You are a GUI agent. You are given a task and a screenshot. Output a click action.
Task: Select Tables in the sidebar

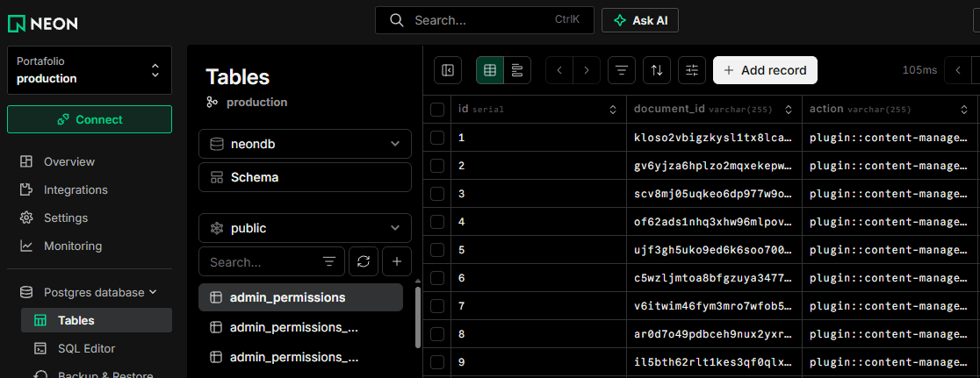point(97,320)
